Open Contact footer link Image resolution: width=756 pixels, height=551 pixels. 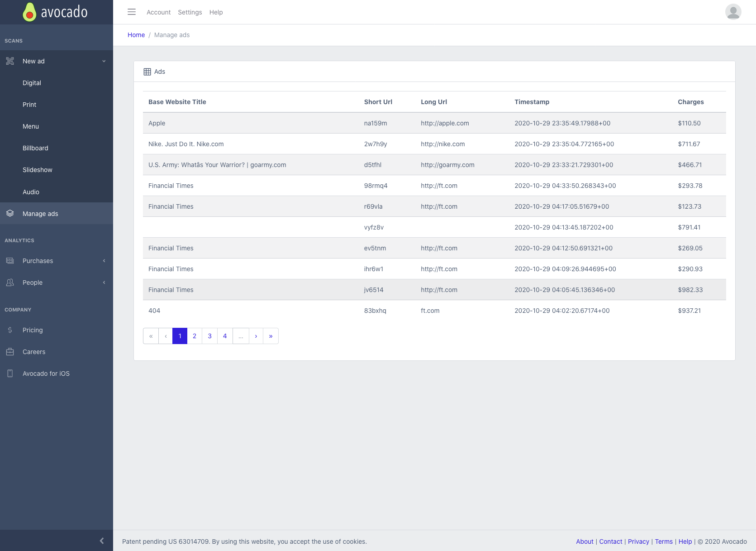[x=611, y=541]
